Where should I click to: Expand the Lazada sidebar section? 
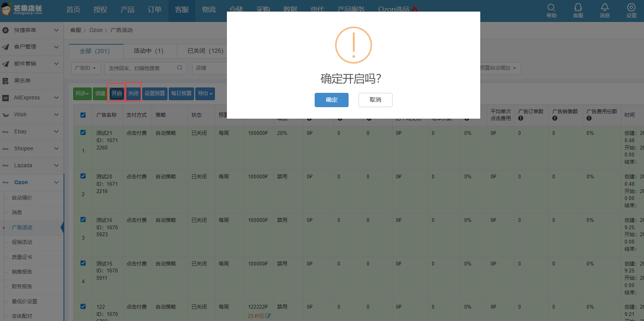tap(56, 166)
